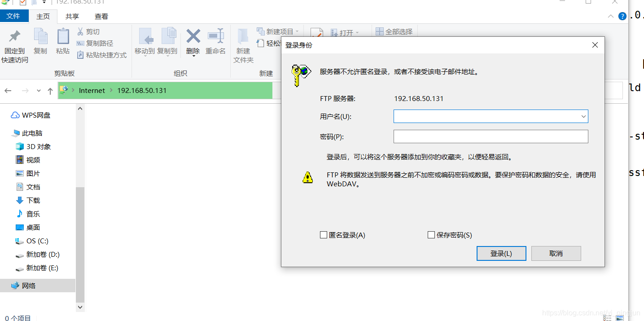Click the 取消 button
This screenshot has height=321, width=644.
point(556,253)
